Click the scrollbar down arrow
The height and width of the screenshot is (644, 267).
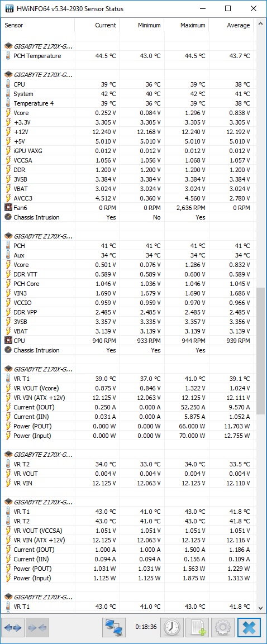tap(260, 608)
